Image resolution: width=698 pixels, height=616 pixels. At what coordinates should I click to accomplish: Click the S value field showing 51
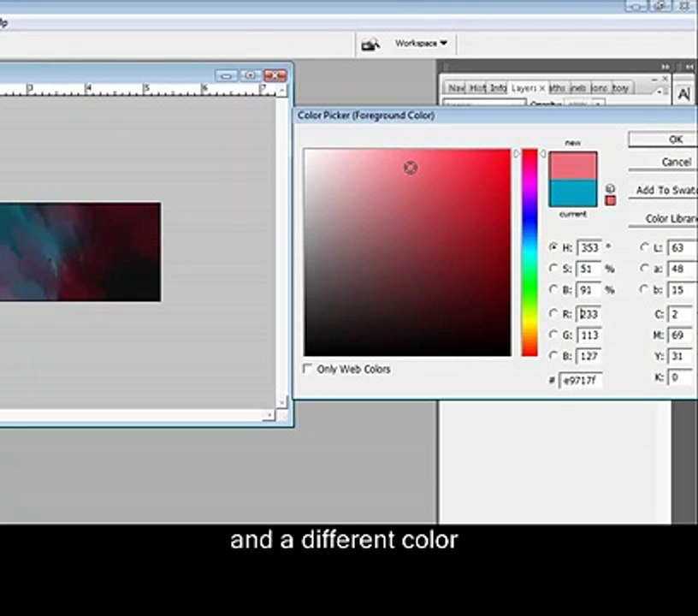coord(589,269)
